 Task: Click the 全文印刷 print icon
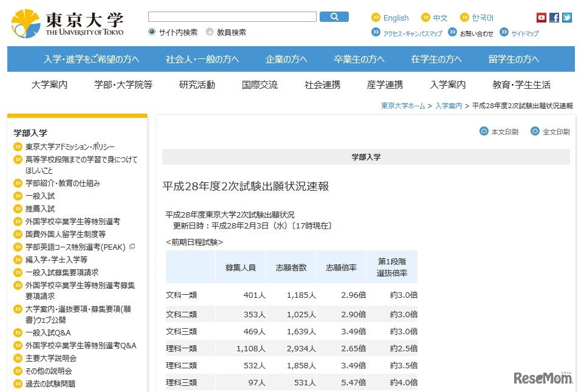click(535, 131)
